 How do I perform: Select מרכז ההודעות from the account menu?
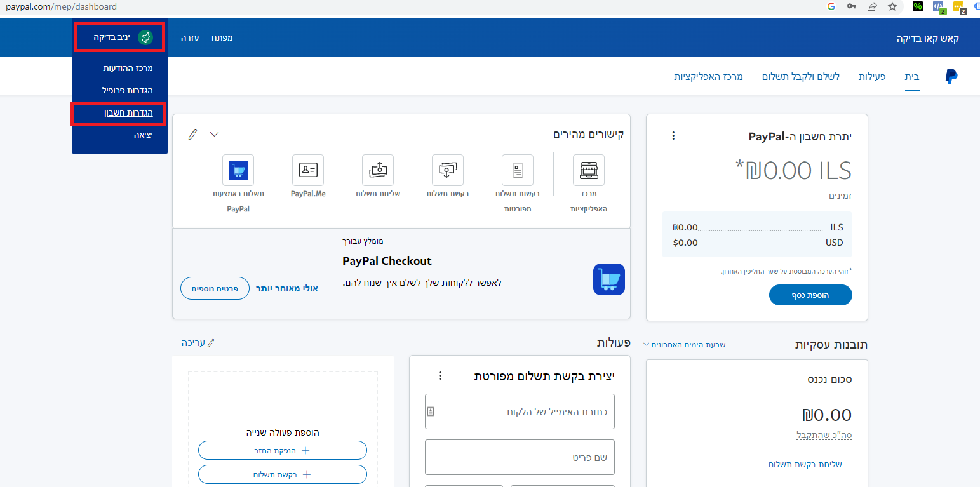(128, 68)
